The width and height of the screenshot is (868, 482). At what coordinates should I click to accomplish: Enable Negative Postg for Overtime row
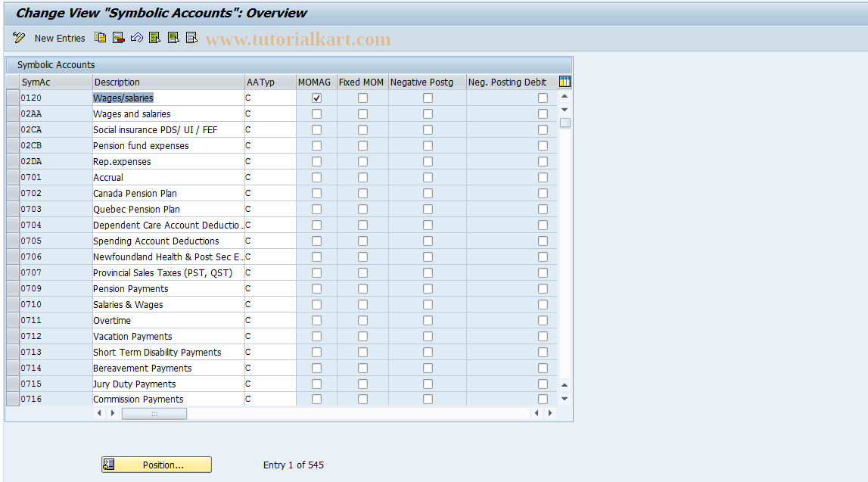(428, 320)
